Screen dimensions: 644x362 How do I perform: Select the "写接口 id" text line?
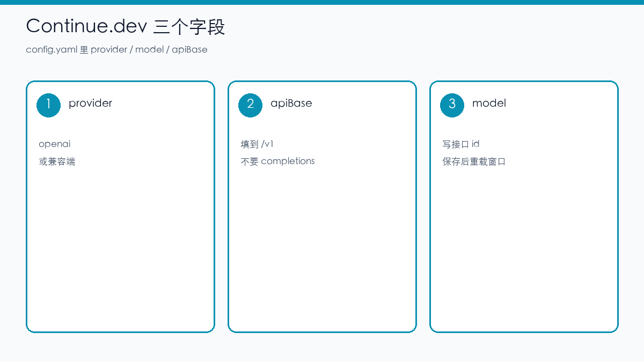coord(461,144)
